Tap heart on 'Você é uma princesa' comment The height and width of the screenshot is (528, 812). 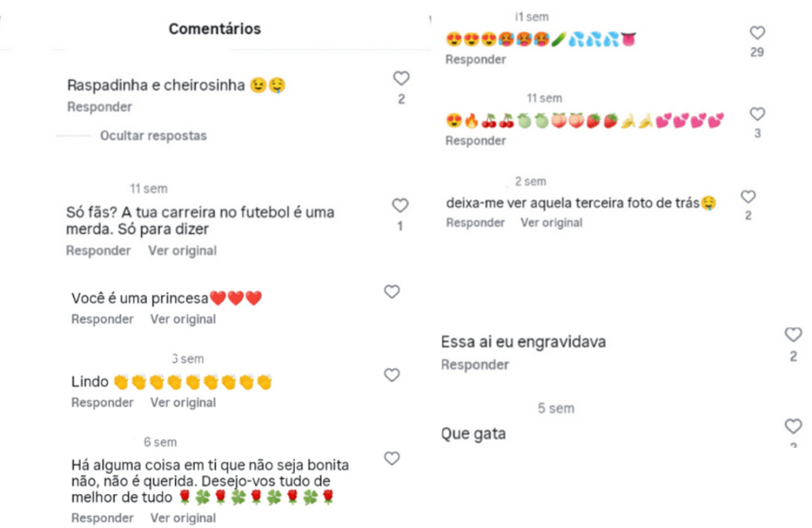[x=392, y=292]
